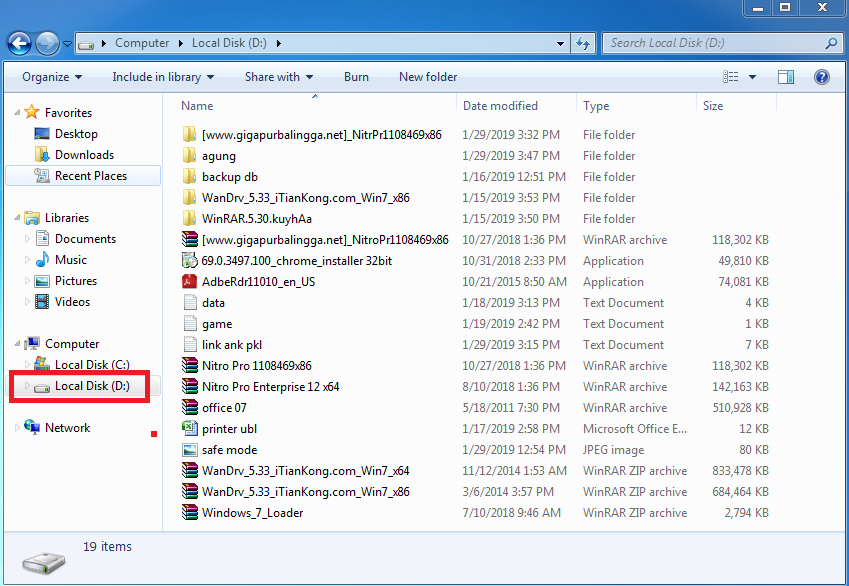Viewport: 849px width, 586px height.
Task: Open the view options dropdown arrow
Action: [752, 77]
